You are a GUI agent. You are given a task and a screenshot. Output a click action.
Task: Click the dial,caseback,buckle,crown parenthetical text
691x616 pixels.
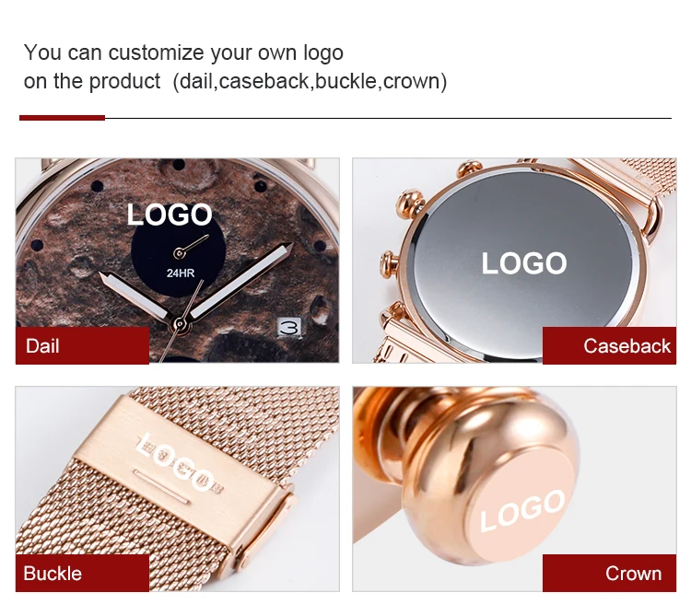310,81
